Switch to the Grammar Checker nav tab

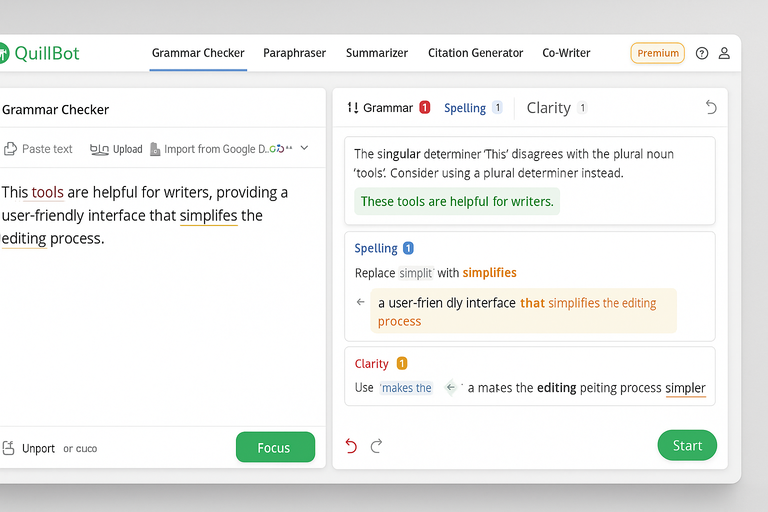tap(198, 53)
